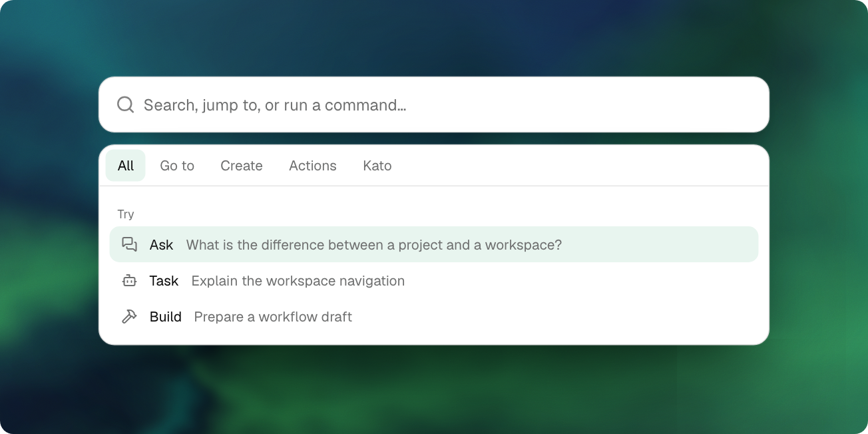Select the All tab
868x434 pixels.
click(126, 166)
